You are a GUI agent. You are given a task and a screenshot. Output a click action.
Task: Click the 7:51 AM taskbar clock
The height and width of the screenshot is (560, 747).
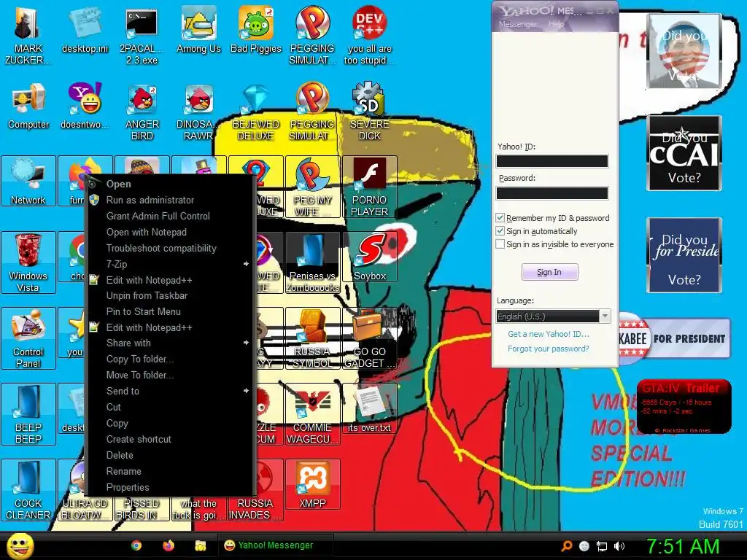coord(682,546)
